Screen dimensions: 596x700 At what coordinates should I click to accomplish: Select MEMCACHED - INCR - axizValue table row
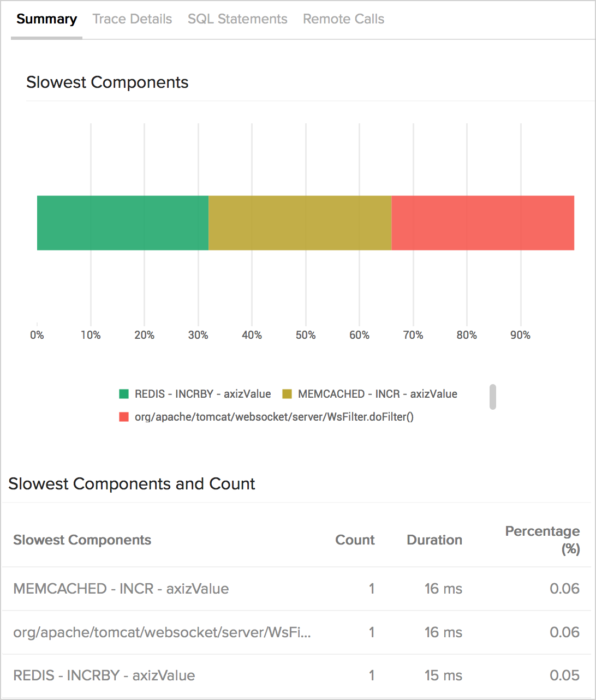[296, 589]
